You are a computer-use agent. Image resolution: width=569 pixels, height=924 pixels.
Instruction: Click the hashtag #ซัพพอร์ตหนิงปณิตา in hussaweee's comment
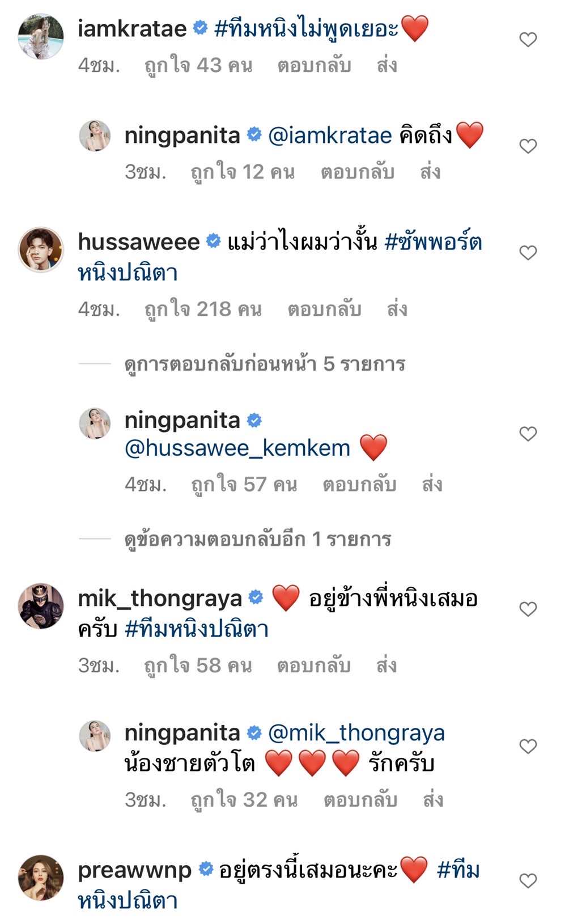click(435, 243)
